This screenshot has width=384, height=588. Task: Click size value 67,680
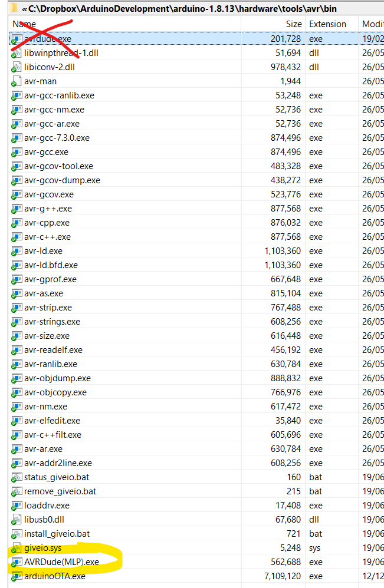(288, 520)
